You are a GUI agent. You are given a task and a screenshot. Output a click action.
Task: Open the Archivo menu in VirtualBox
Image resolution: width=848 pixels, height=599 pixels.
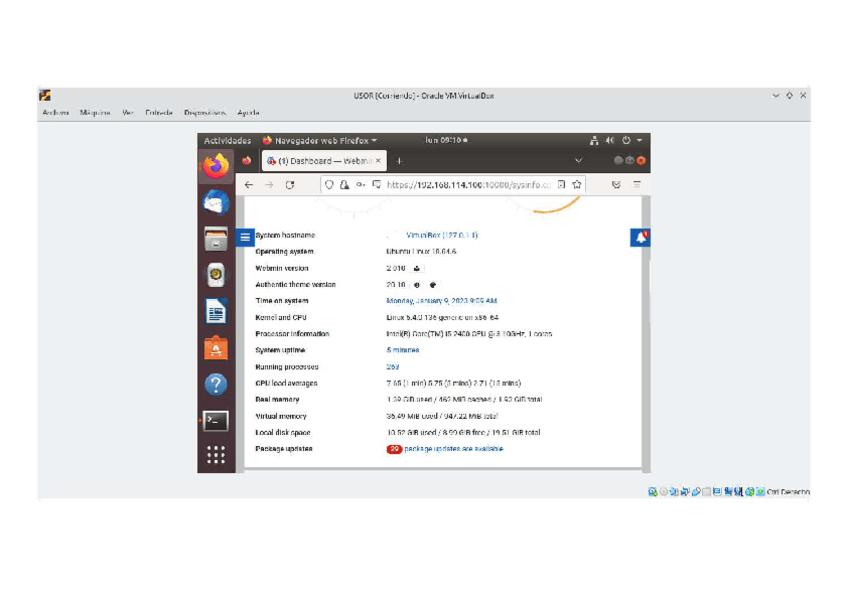pyautogui.click(x=56, y=113)
